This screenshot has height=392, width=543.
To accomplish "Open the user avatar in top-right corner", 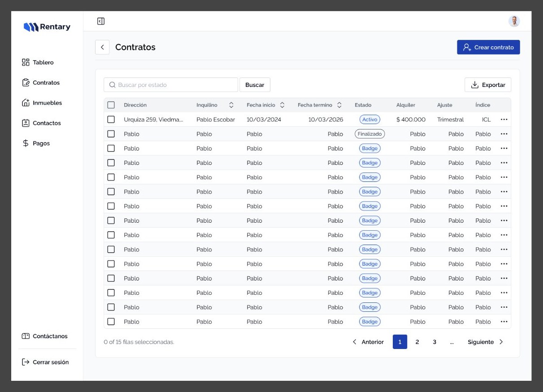I will [x=514, y=21].
